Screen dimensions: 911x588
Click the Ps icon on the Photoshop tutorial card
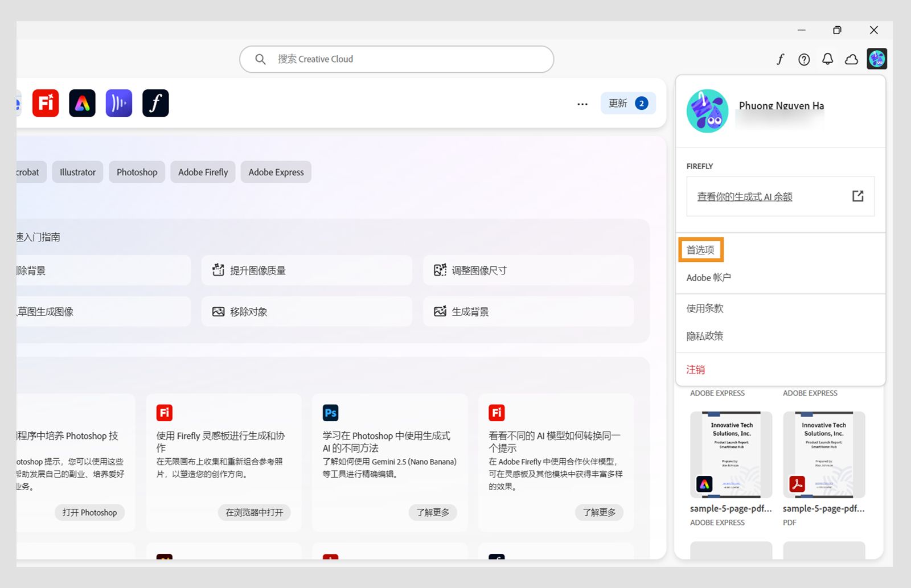(330, 413)
